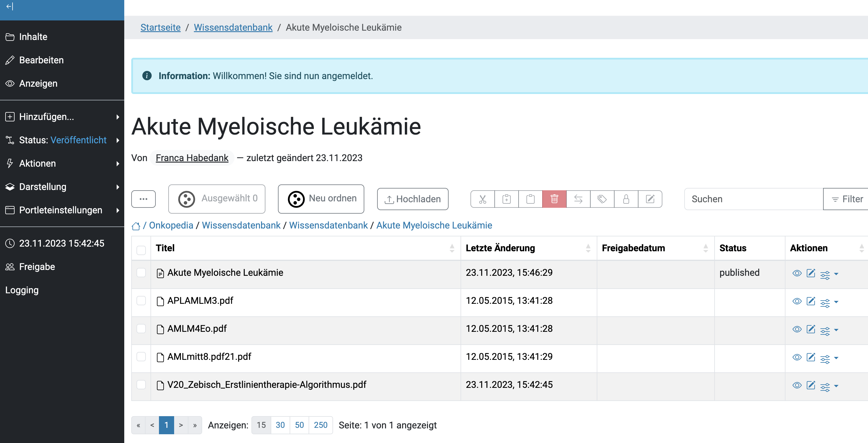Edit the Akute Myeloische Leukämie row
Screen dimensions: 868x443
pyautogui.click(x=811, y=273)
